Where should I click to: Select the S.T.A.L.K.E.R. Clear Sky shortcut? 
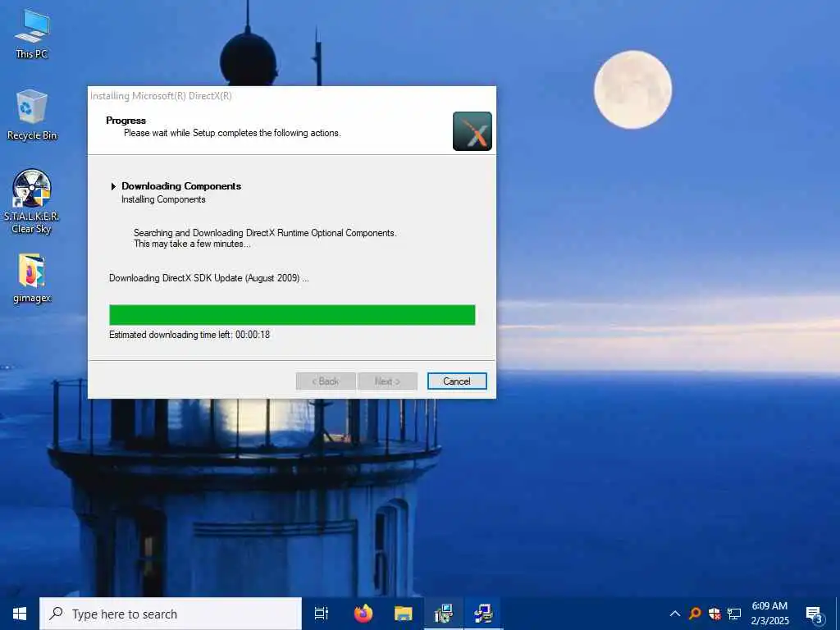[32, 202]
